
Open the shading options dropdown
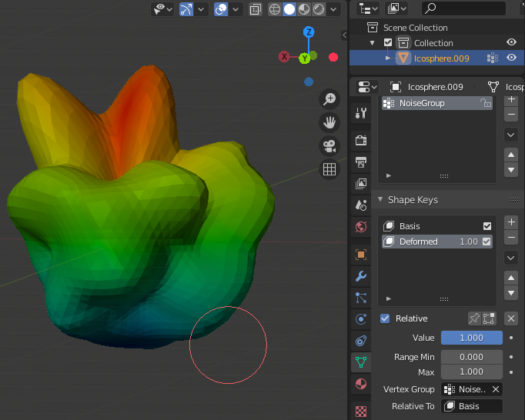[x=333, y=9]
